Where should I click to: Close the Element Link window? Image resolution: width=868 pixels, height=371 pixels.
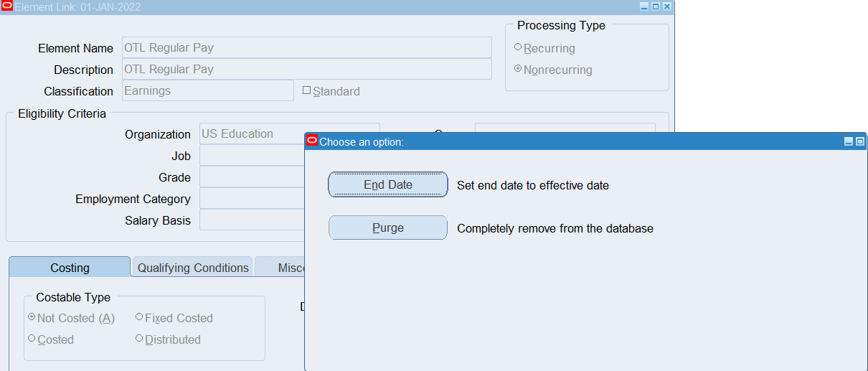point(666,6)
